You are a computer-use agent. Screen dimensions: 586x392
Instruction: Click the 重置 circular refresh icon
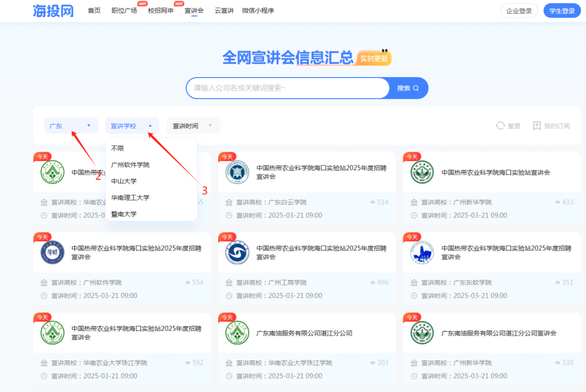click(x=500, y=125)
